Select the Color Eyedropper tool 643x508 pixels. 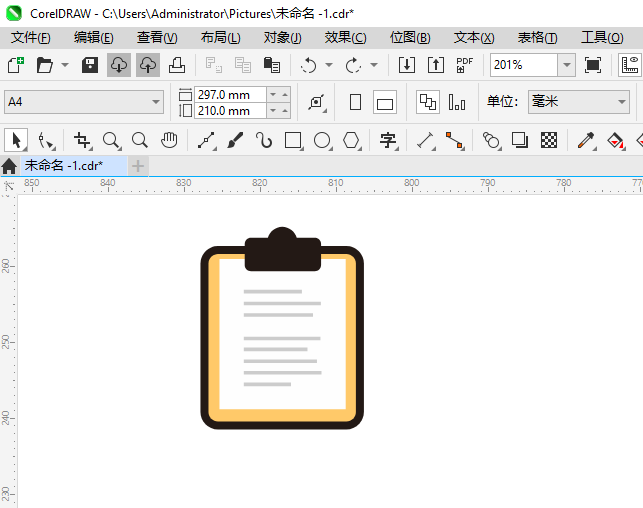click(x=586, y=141)
